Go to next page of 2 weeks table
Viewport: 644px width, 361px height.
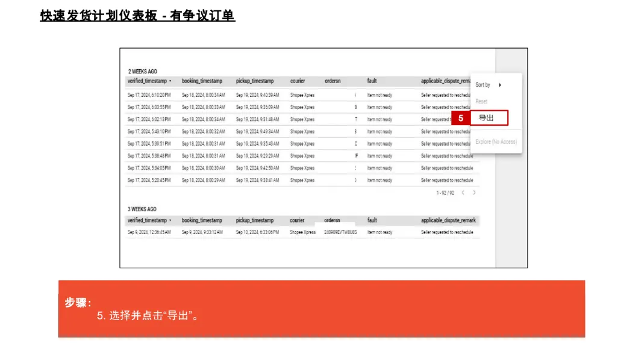[474, 193]
